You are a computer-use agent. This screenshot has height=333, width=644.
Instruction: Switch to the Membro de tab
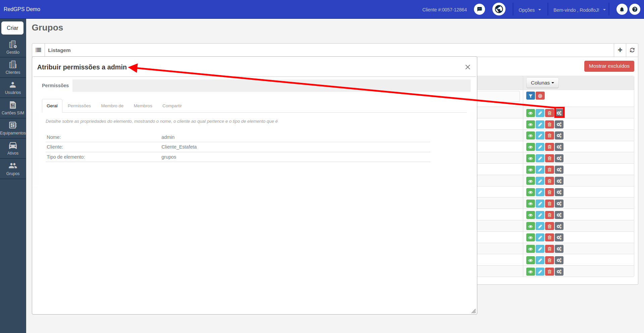112,106
